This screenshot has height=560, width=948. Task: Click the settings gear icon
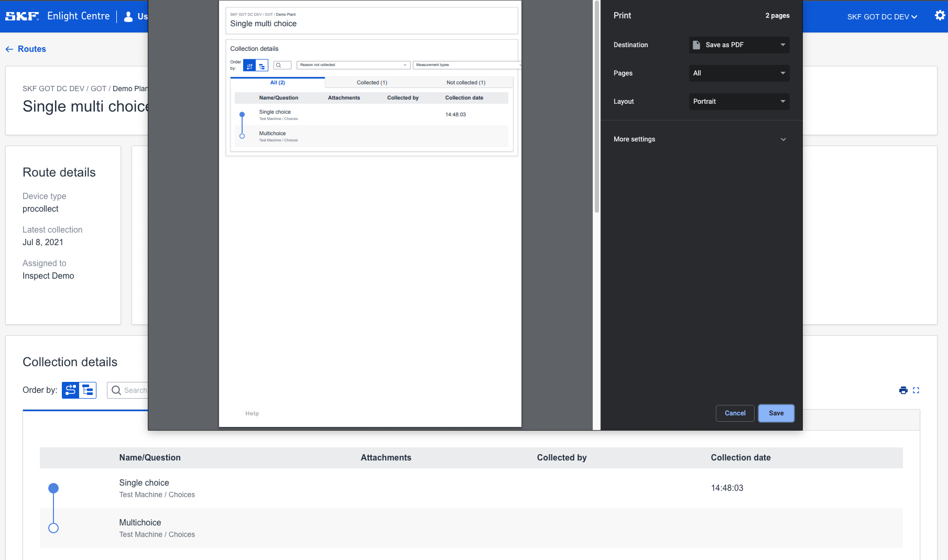pos(940,16)
